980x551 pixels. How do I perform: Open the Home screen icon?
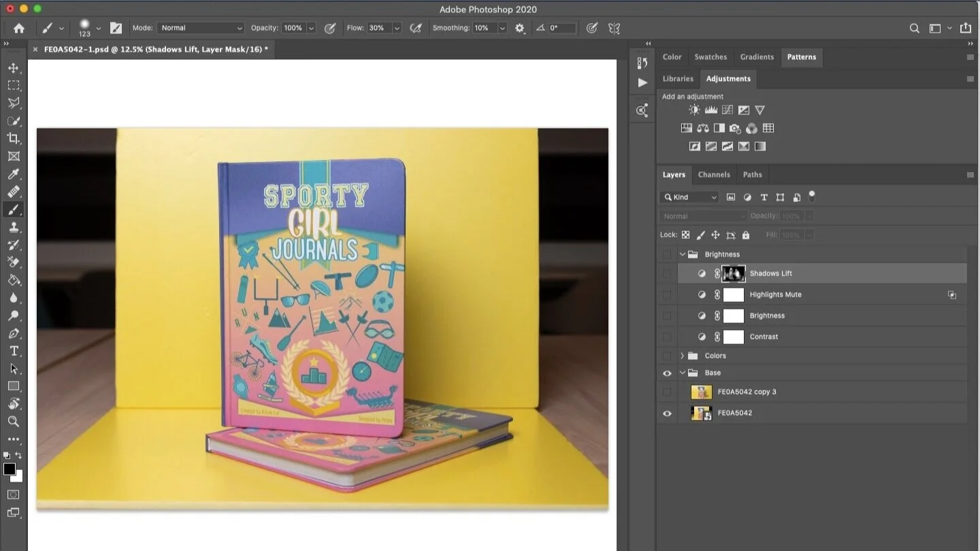tap(19, 28)
